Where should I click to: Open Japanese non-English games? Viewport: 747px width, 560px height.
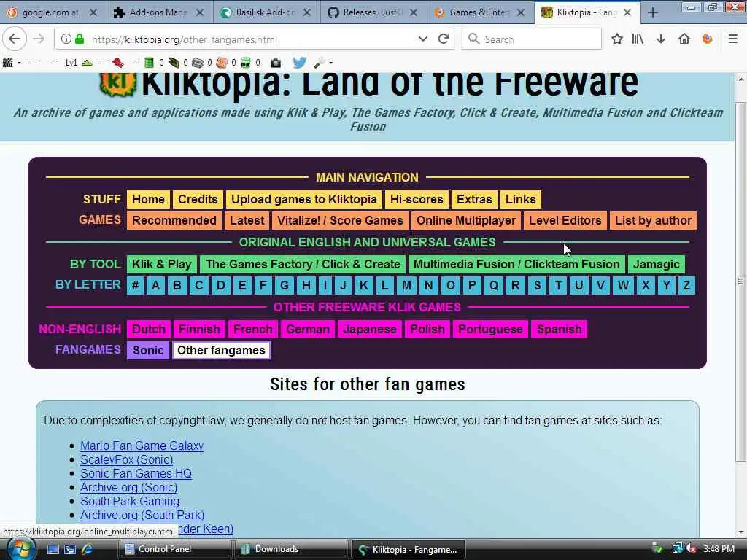pyautogui.click(x=370, y=329)
